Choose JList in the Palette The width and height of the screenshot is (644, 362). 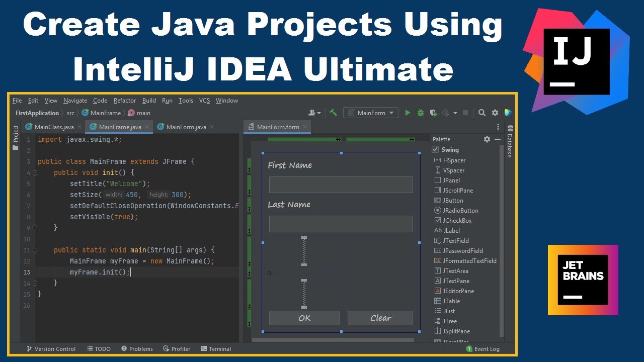(x=444, y=311)
